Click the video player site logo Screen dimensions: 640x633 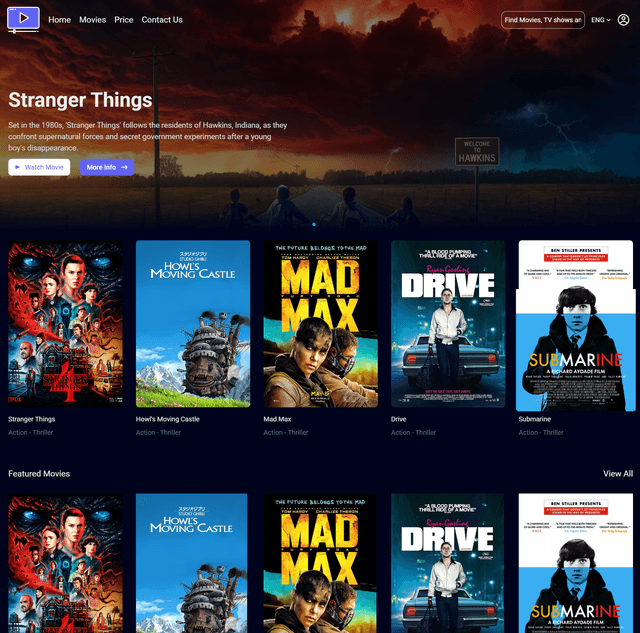coord(24,19)
